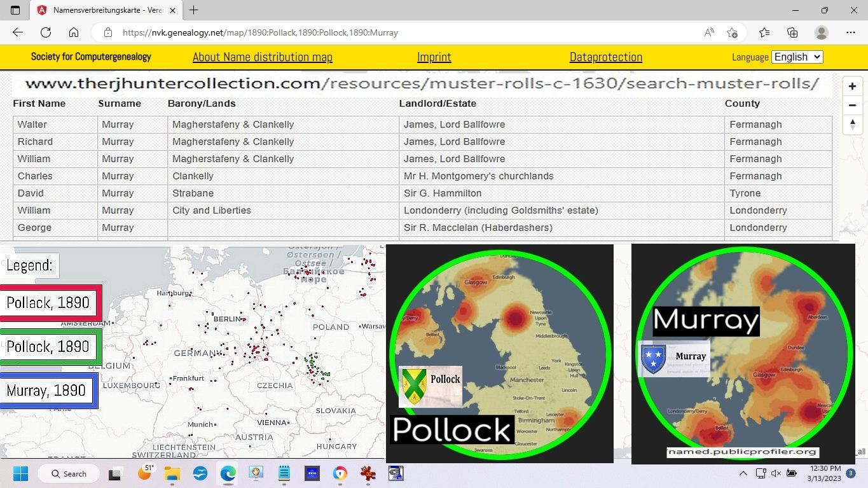The width and height of the screenshot is (868, 488).
Task: Click the First Name column header
Action: (x=39, y=103)
